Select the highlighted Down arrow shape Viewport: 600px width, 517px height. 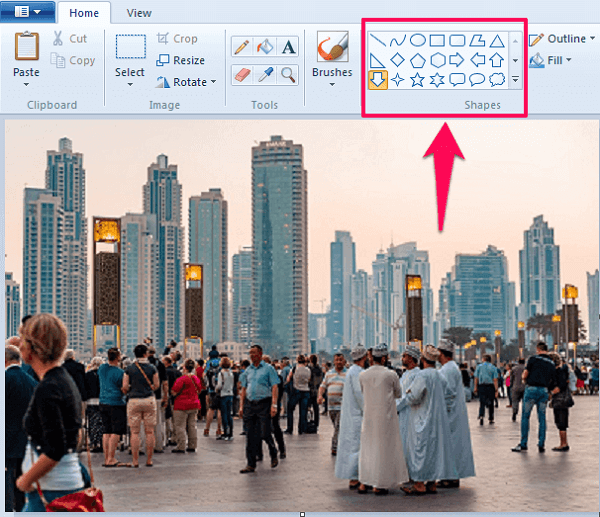coord(378,80)
